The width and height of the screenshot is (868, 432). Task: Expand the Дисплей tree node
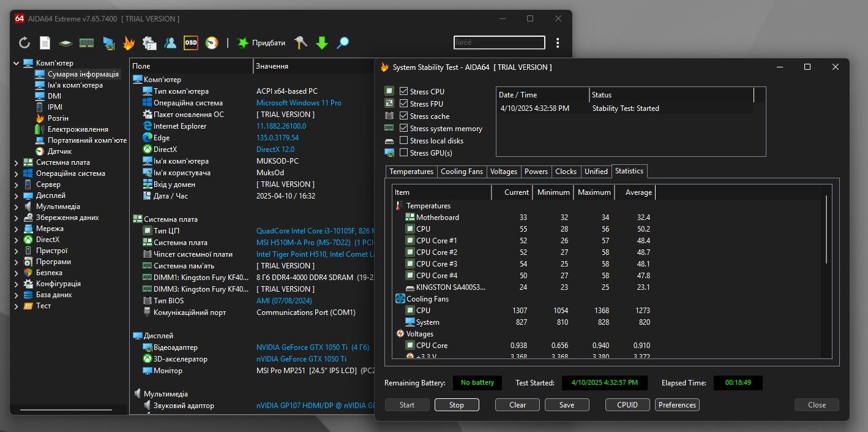[x=17, y=195]
